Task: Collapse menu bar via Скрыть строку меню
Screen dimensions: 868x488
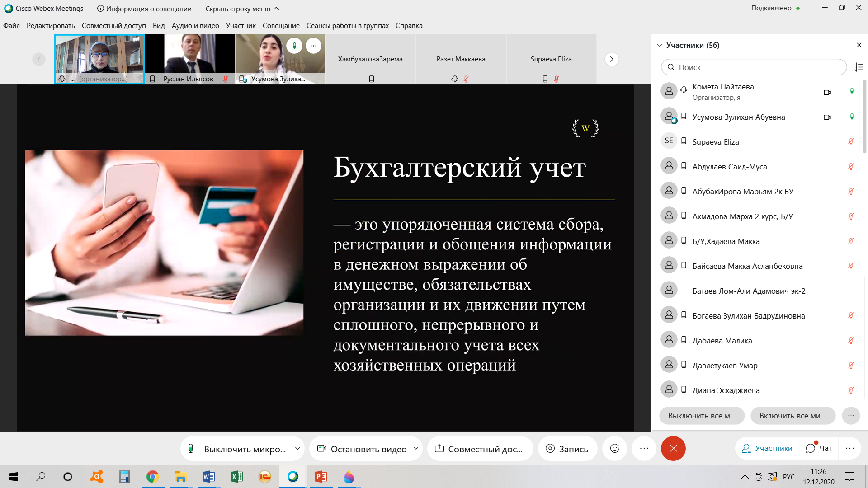Action: click(242, 9)
